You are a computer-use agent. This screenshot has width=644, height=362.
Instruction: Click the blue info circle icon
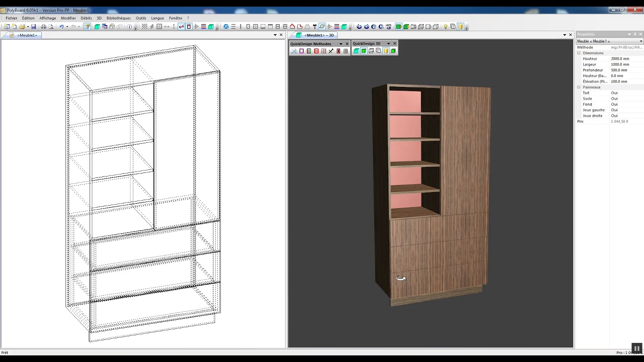[x=129, y=27]
